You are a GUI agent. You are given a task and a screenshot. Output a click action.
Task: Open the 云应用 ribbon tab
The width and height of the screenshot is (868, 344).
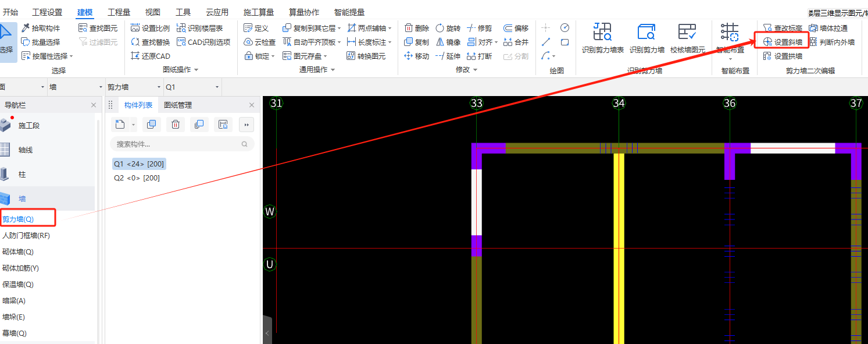tap(217, 12)
